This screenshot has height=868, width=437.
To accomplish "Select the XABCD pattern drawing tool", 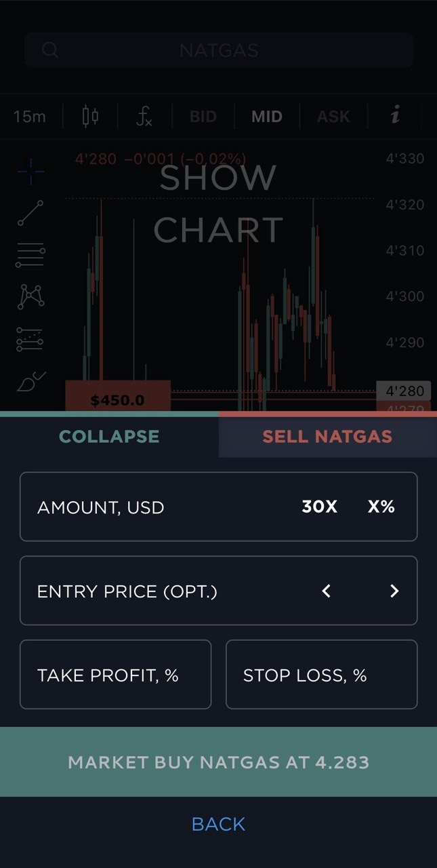I will 30,296.
